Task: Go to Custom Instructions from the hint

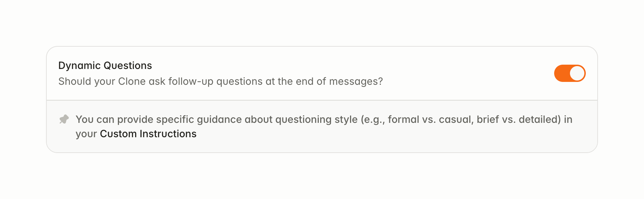Action: click(148, 134)
